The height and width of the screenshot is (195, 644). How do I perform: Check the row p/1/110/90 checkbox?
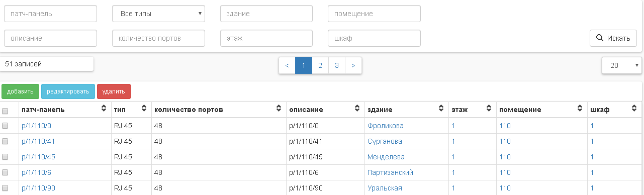tap(5, 188)
